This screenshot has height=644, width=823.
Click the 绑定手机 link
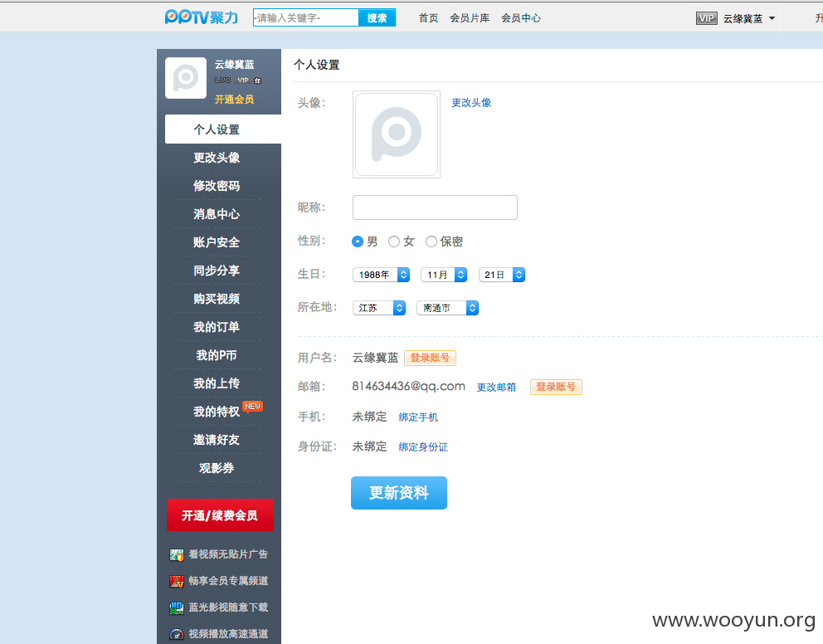pos(418,417)
